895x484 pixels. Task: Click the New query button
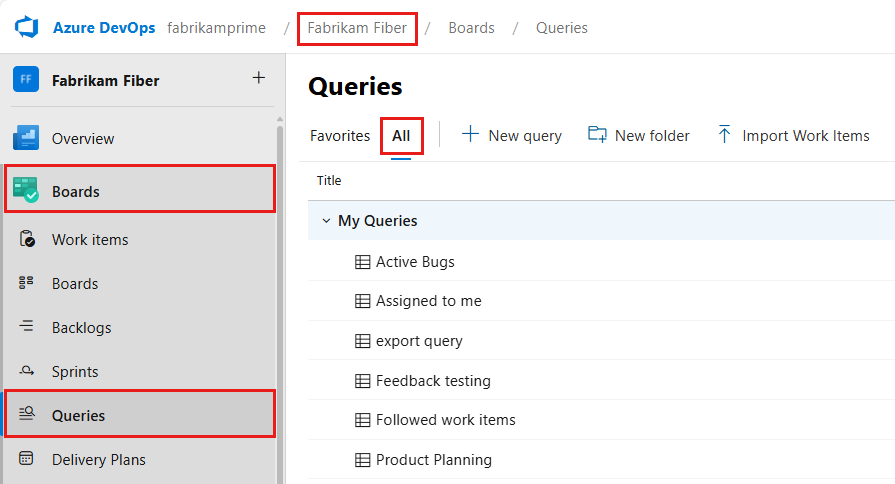point(512,136)
